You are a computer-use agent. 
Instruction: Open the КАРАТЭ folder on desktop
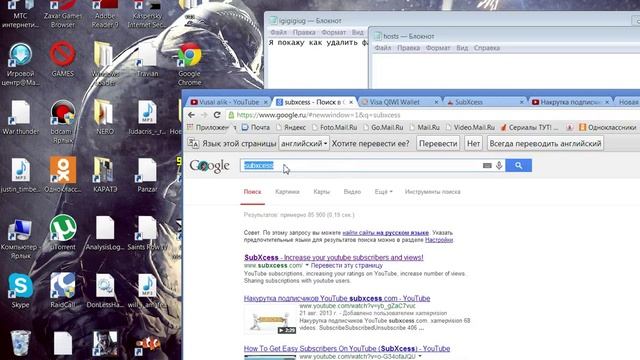[x=104, y=175]
